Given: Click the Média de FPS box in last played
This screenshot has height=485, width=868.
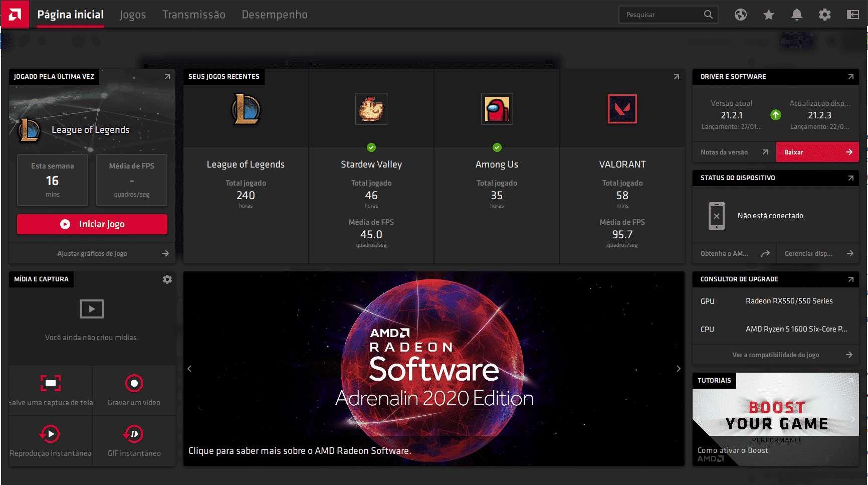Looking at the screenshot, I should pyautogui.click(x=132, y=180).
